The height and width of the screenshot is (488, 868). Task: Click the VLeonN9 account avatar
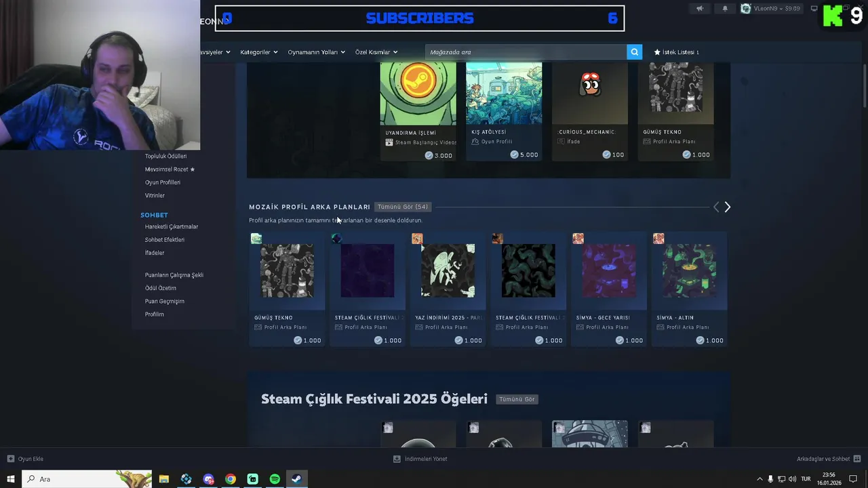(746, 9)
